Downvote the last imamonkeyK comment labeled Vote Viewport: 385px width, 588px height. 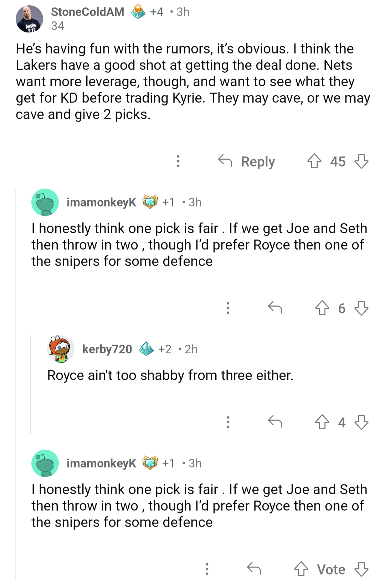[361, 569]
